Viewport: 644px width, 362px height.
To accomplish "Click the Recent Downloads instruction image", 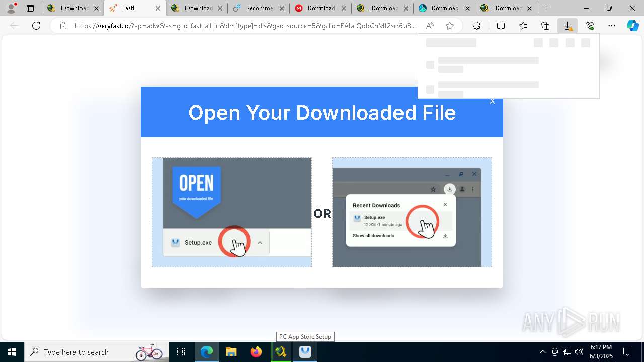I will tap(412, 212).
